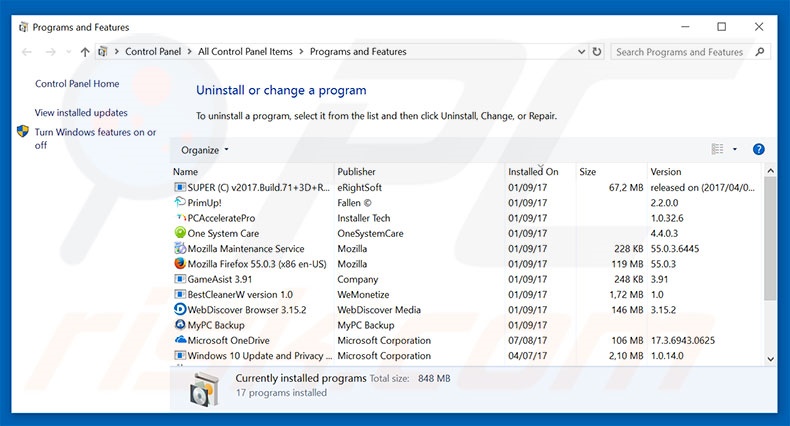Click the address bar location icon

103,51
